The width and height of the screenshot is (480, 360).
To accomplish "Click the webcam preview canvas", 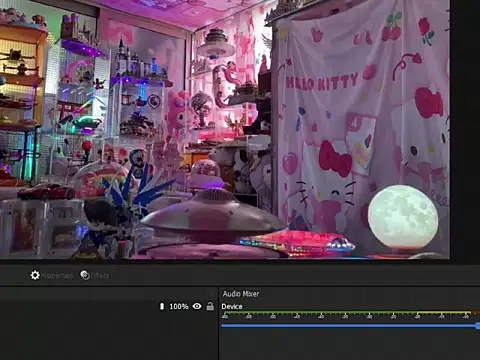I will coord(225,129).
